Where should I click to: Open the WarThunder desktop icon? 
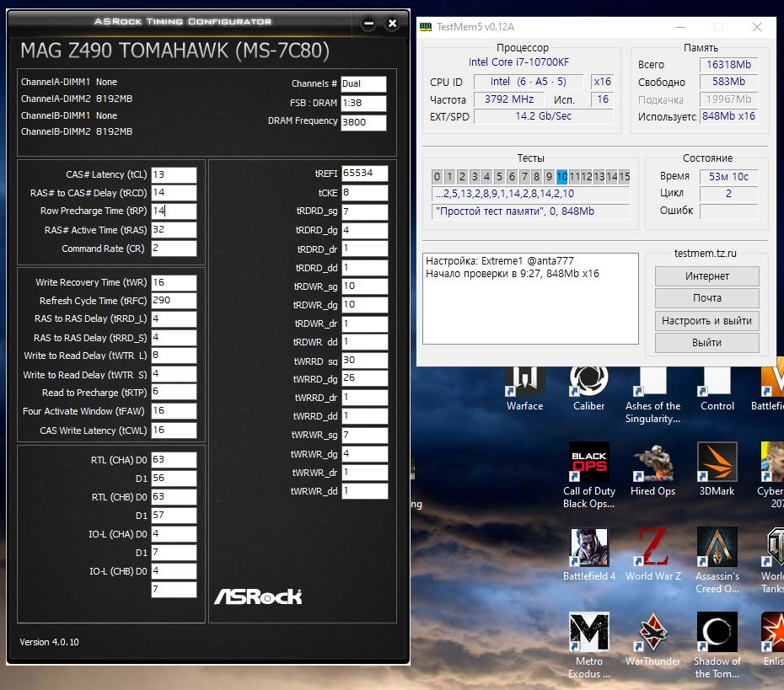coord(653,639)
